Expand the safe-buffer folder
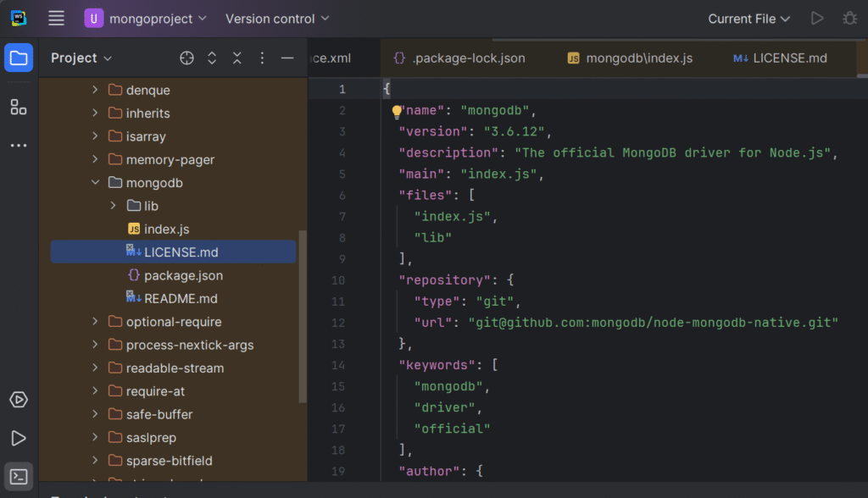The height and width of the screenshot is (498, 868). (x=95, y=414)
